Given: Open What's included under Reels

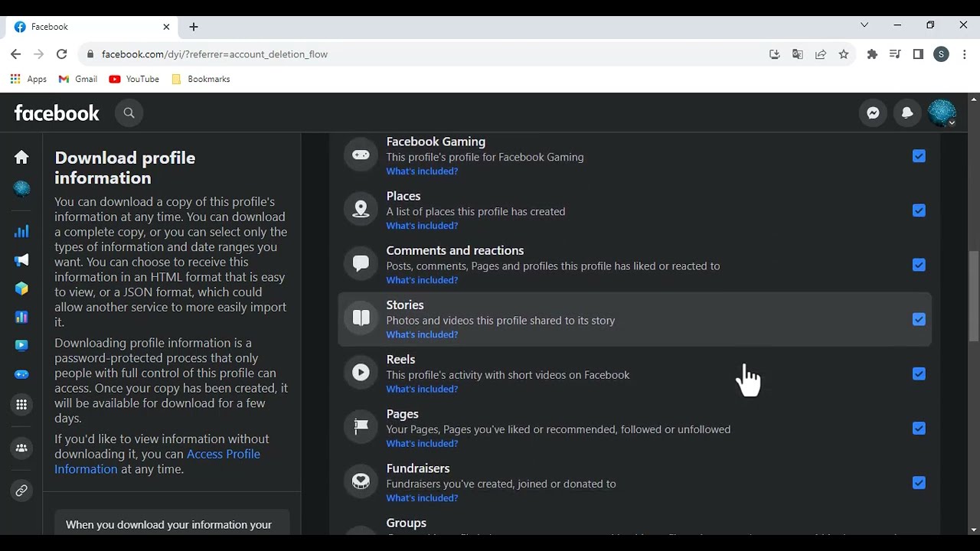Looking at the screenshot, I should point(422,389).
